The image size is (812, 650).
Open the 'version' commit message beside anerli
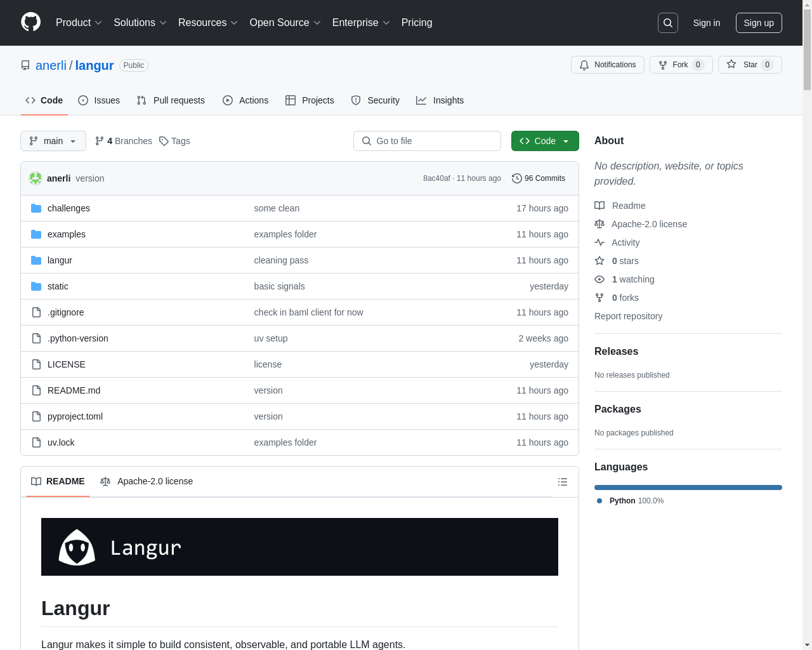(89, 178)
